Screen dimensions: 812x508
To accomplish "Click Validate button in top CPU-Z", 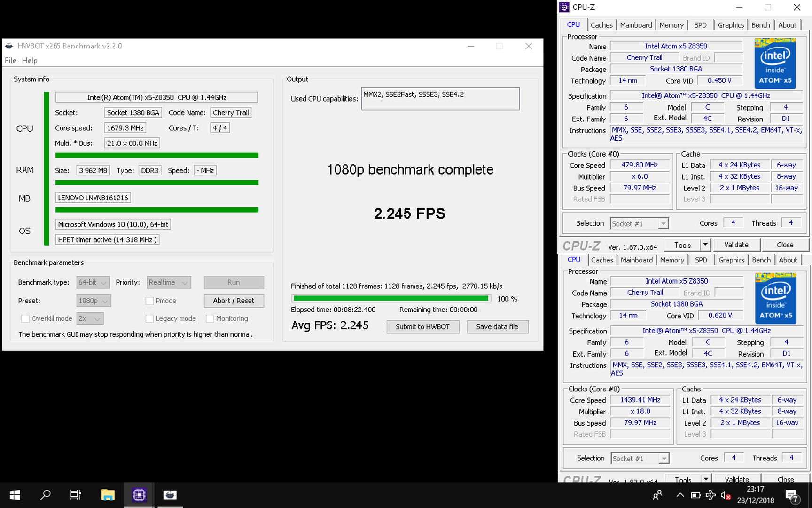I will coord(736,245).
